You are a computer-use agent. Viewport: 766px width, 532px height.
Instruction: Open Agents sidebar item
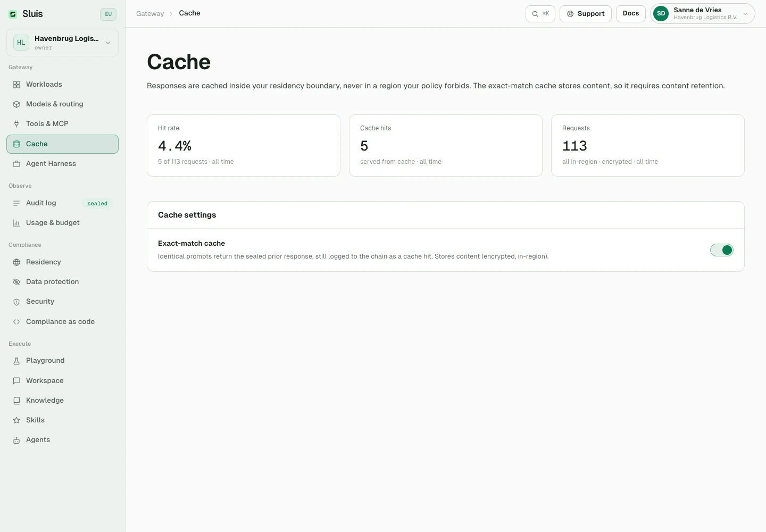(x=62, y=440)
